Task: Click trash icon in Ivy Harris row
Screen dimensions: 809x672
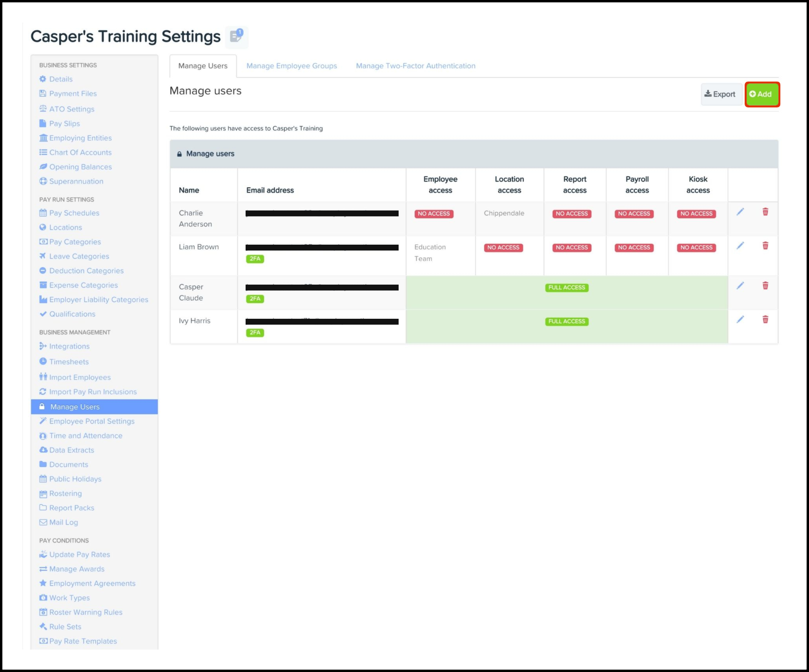Action: coord(765,320)
